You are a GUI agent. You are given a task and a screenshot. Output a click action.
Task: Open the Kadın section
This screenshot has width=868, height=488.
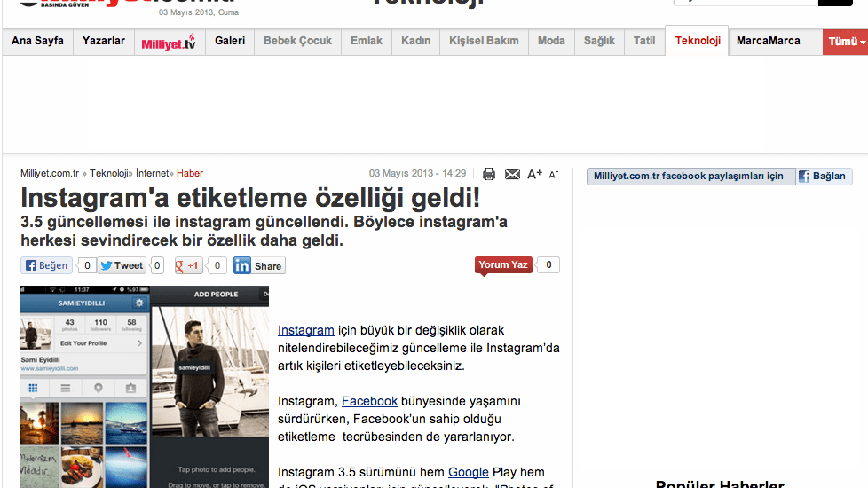[x=415, y=41]
